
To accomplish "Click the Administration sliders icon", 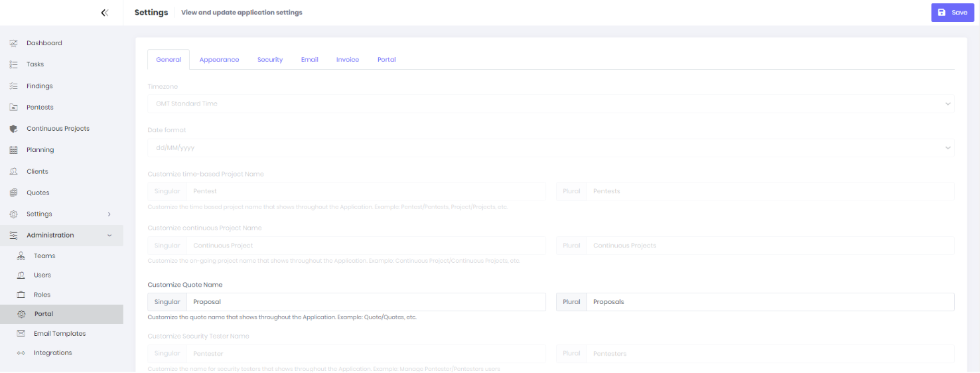I will (13, 236).
